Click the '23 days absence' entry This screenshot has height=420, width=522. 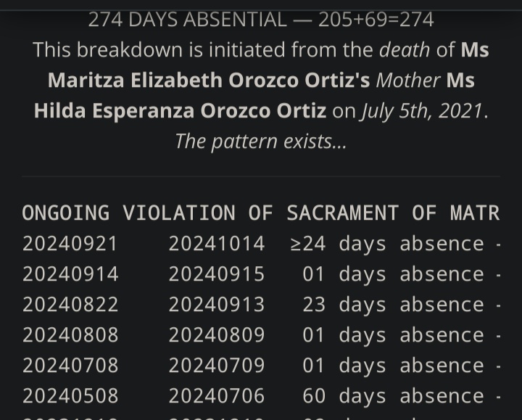pyautogui.click(x=394, y=305)
